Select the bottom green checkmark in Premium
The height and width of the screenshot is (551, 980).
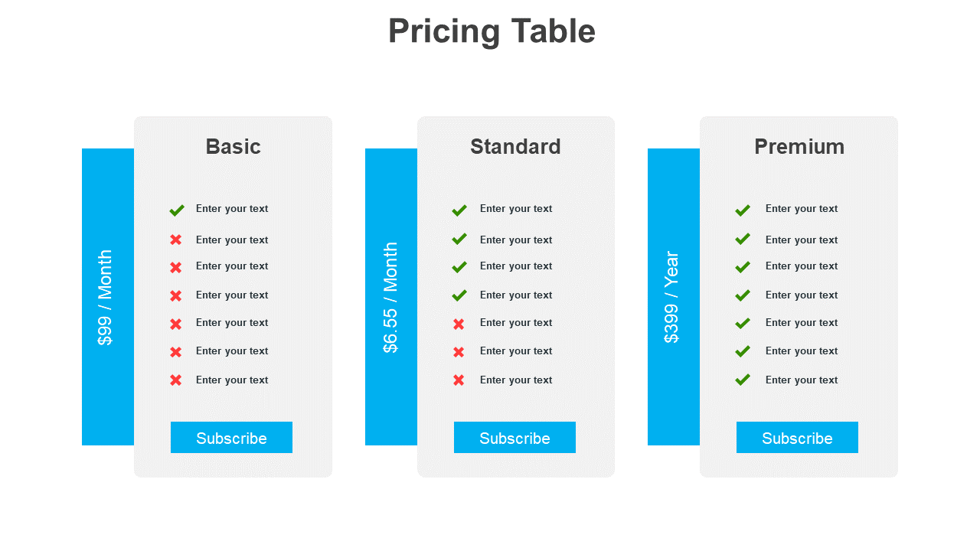tap(743, 380)
